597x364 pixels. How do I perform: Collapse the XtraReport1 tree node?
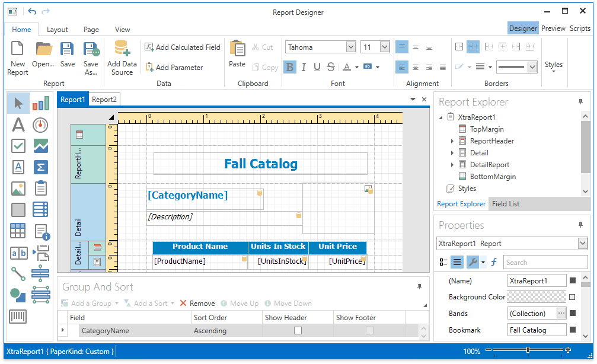pyautogui.click(x=441, y=117)
